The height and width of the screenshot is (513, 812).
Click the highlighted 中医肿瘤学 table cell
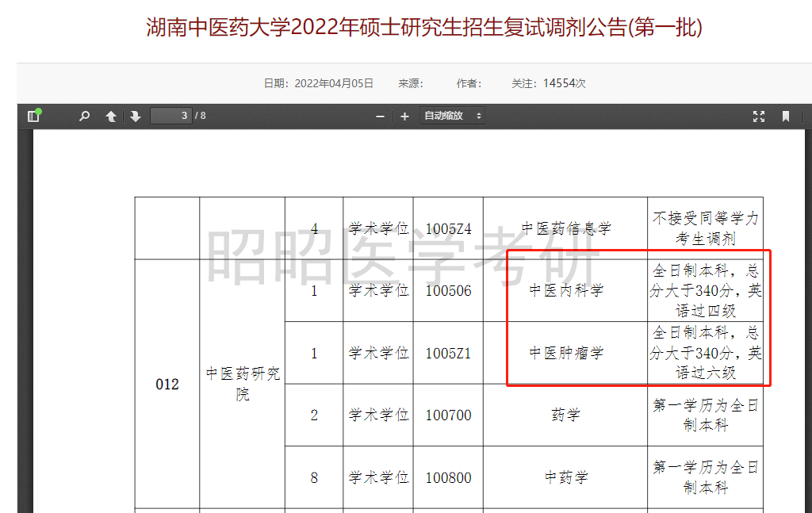(x=565, y=353)
